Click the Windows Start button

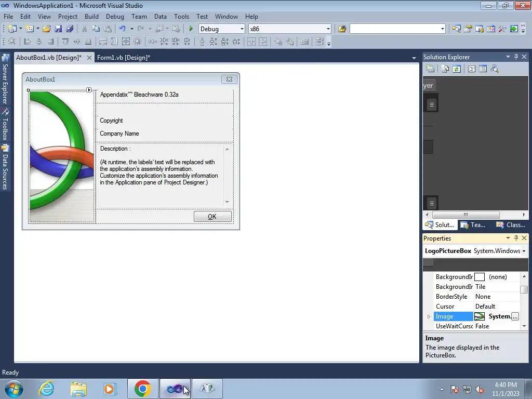14,389
